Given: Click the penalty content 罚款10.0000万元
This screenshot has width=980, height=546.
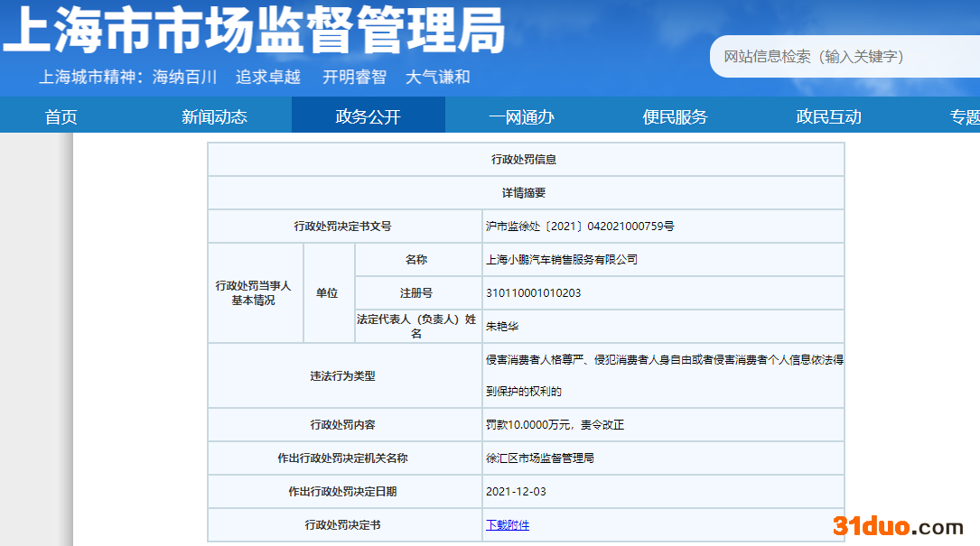Looking at the screenshot, I should [555, 424].
